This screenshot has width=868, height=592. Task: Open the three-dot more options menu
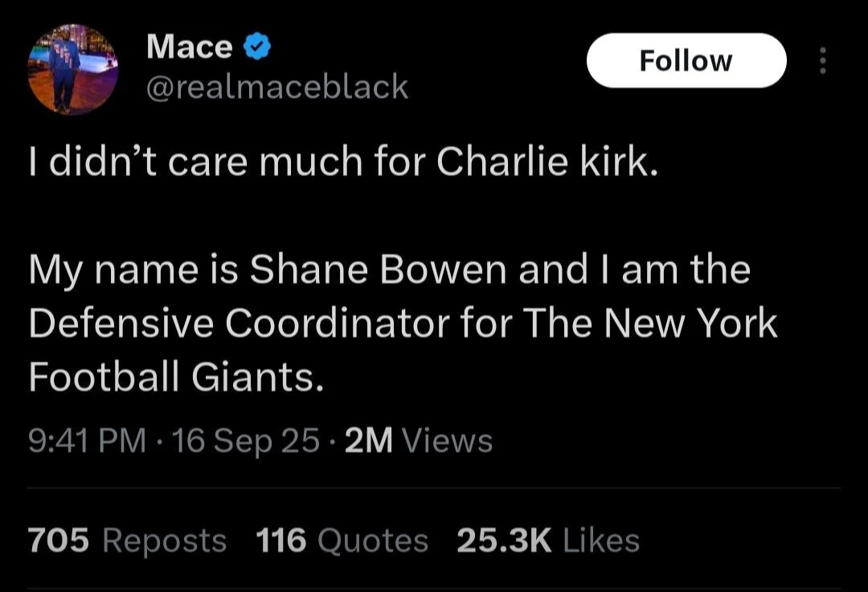(x=823, y=60)
